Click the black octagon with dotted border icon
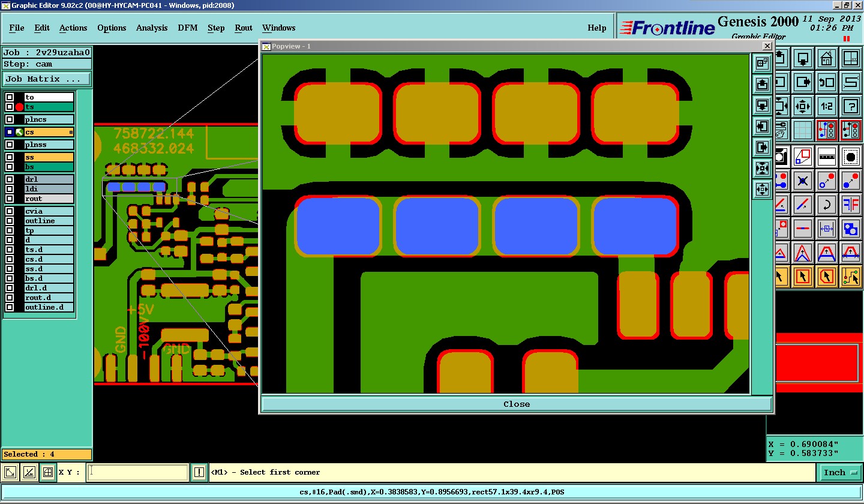Screen dimensions: 864x504 tap(850, 157)
